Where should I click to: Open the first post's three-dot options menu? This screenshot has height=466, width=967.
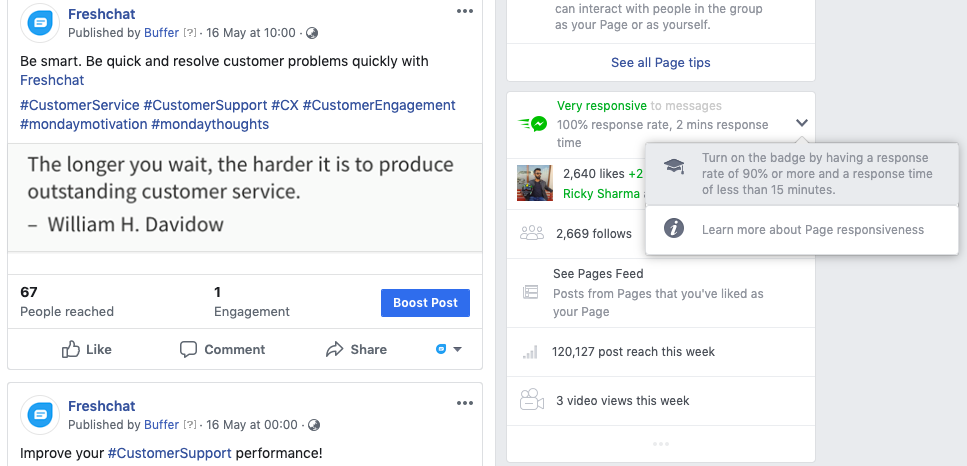point(464,11)
